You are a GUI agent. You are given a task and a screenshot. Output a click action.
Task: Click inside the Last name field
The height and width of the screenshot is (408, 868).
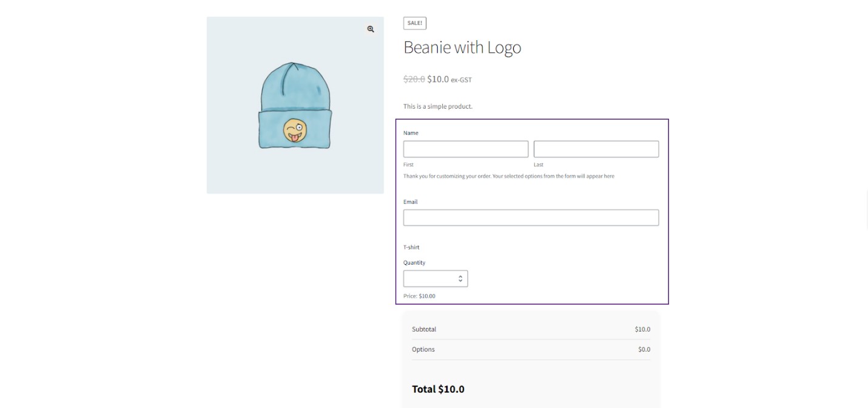click(x=596, y=149)
